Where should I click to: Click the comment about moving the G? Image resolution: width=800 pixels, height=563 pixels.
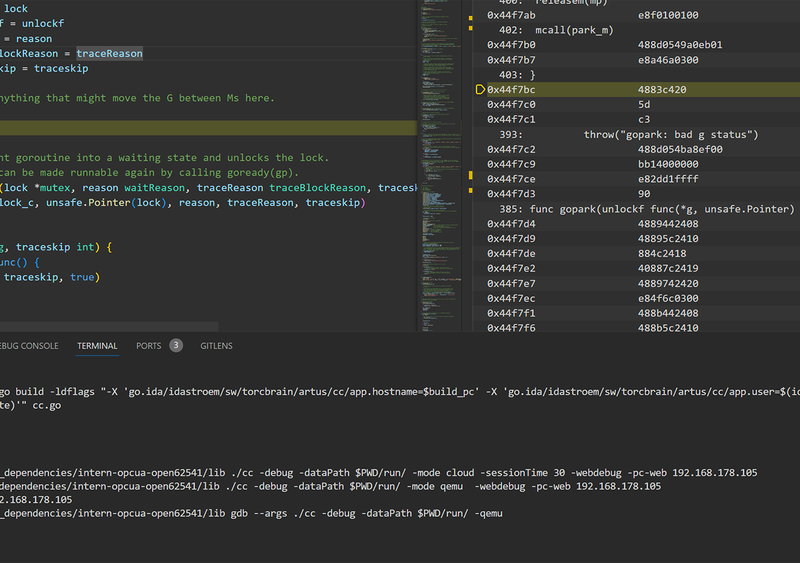click(137, 97)
